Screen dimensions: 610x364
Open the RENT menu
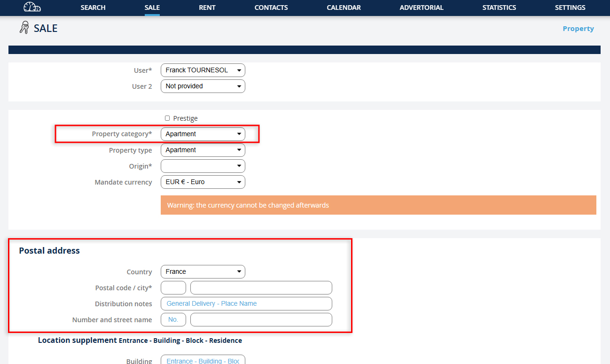(207, 8)
